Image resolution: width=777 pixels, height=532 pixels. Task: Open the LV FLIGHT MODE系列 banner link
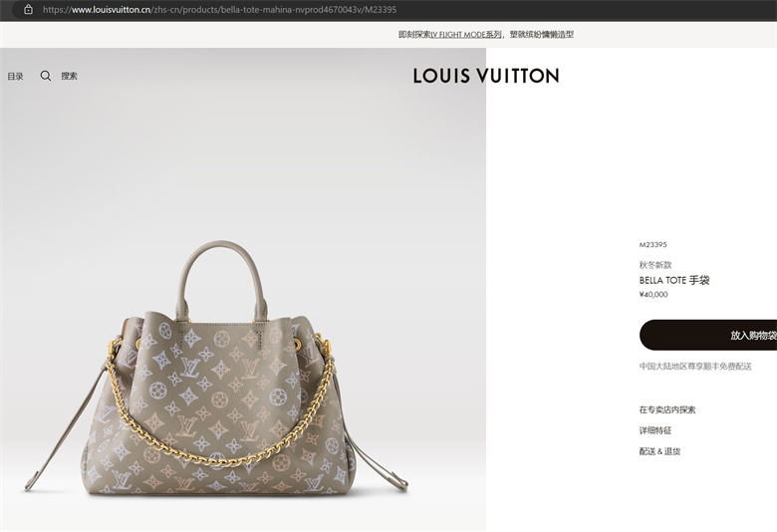pyautogui.click(x=466, y=35)
